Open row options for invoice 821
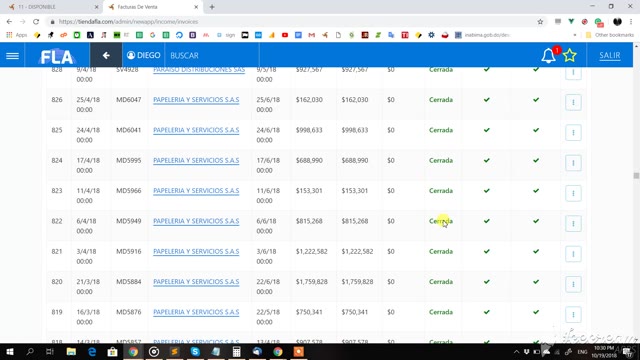640x360 pixels. click(x=573, y=254)
